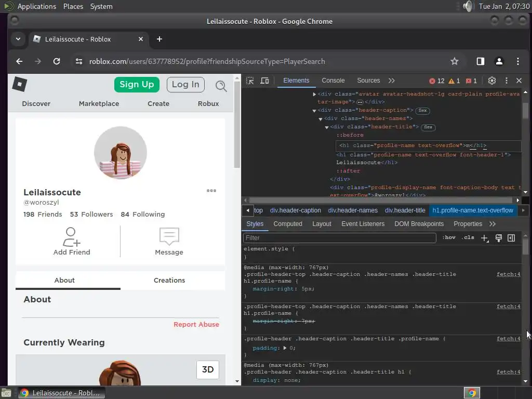Image resolution: width=532 pixels, height=399 pixels.
Task: Switch avatar view to 3D
Action: coord(208,369)
